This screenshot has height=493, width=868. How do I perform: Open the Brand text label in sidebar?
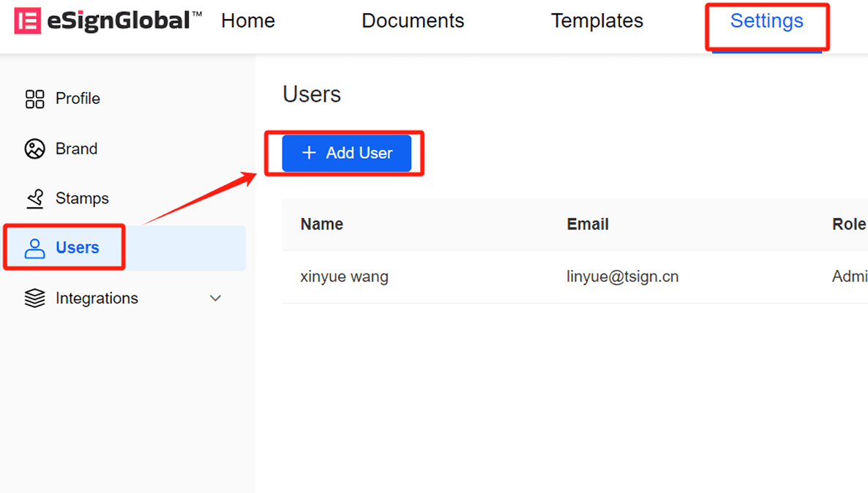click(x=76, y=149)
